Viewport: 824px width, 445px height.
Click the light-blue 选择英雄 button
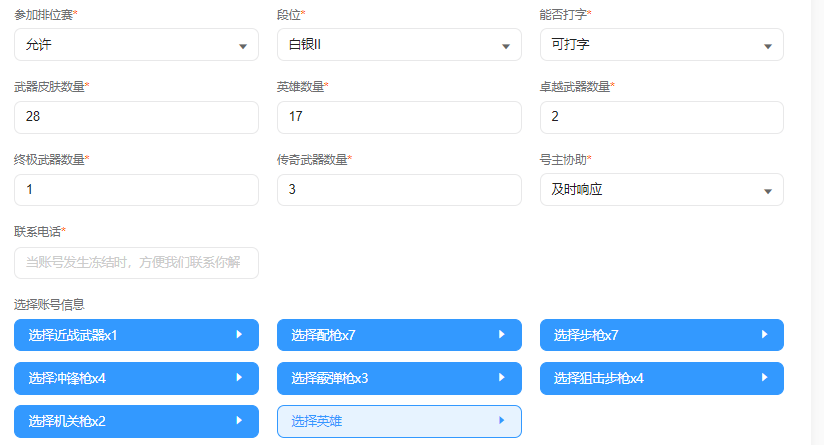[399, 421]
